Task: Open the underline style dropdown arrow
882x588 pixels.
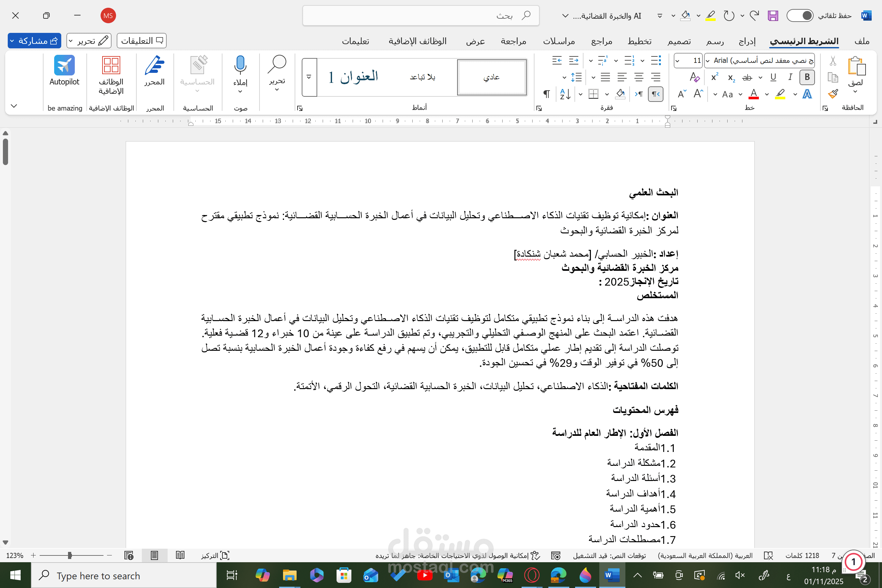Action: (x=760, y=78)
